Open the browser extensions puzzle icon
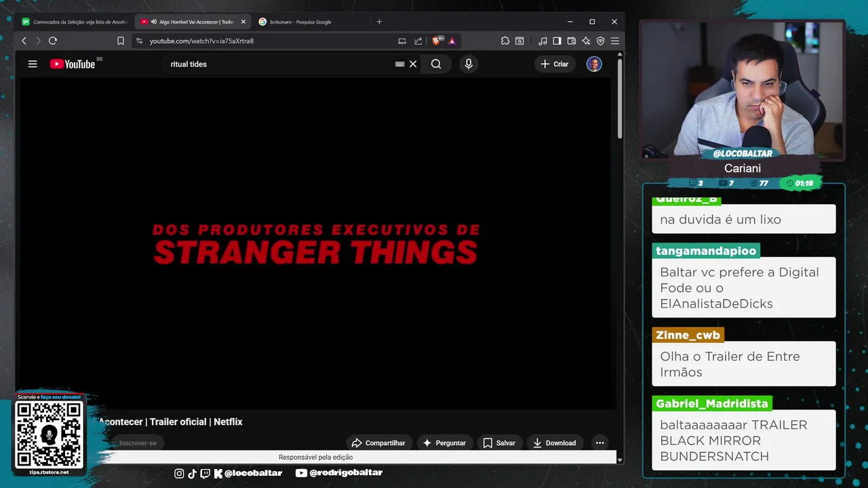 (x=505, y=41)
